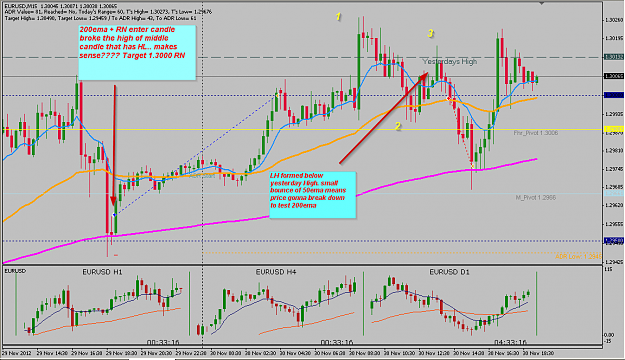Open the EURUSD H1 mini chart
The image size is (625, 360).
coord(102,304)
